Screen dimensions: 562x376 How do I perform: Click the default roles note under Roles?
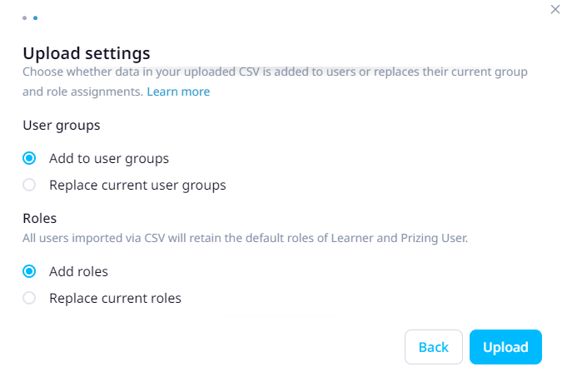245,238
